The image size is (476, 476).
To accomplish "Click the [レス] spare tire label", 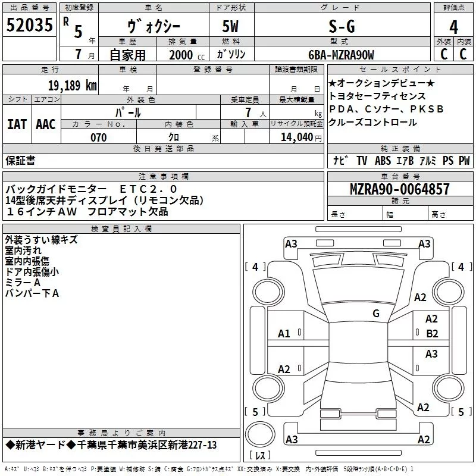I will (260, 455).
